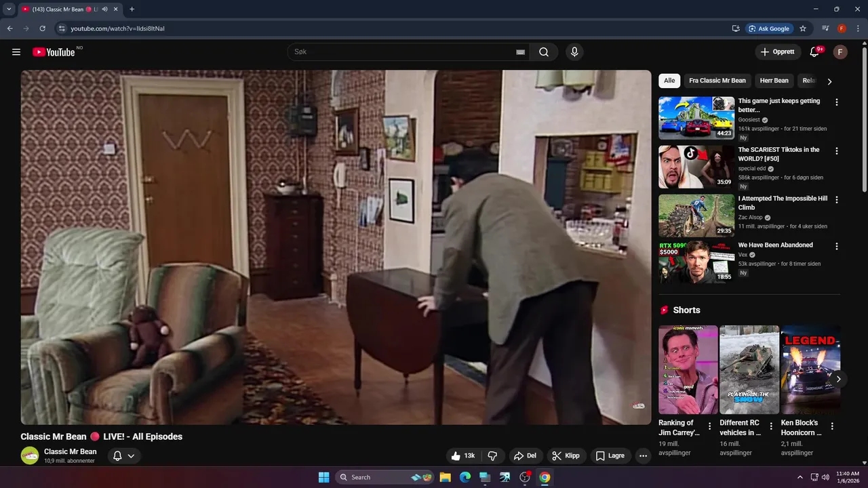Click the search magnifier button
This screenshot has height=488, width=868.
pos(544,52)
